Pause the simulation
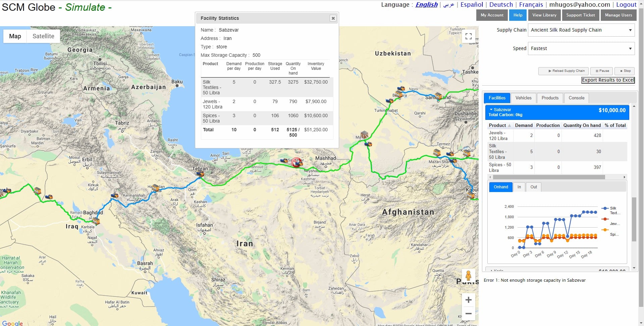This screenshot has height=326, width=644. pos(602,71)
